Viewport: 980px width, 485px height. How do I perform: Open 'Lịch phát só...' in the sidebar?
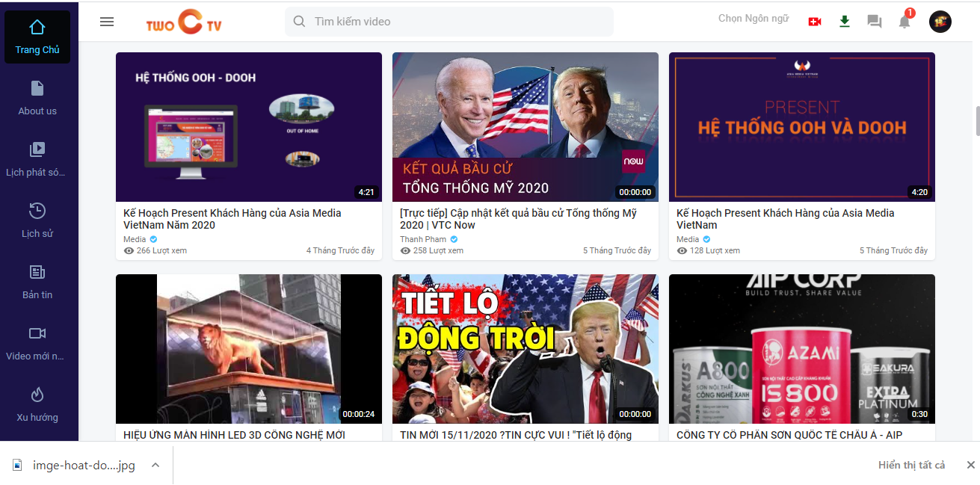pos(37,159)
